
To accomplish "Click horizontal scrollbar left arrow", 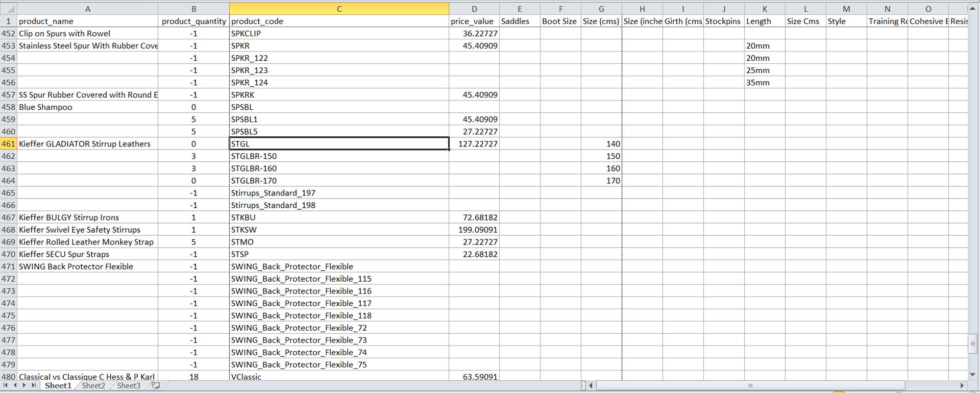I will click(591, 386).
